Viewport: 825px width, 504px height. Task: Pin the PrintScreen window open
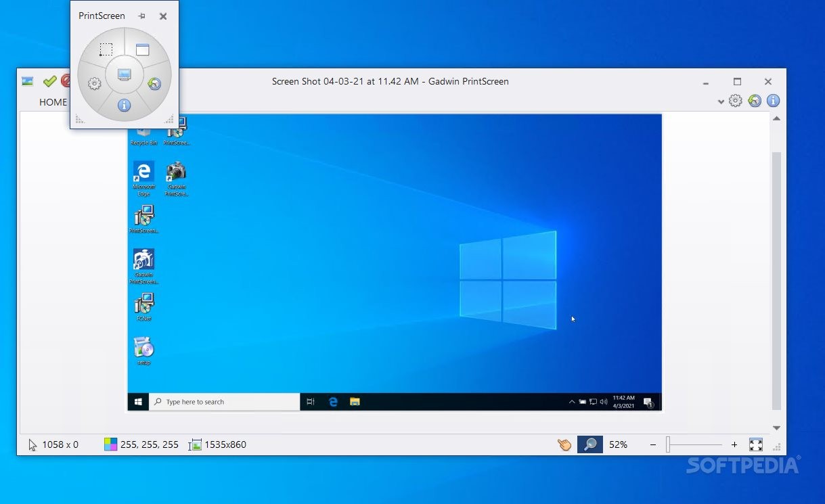point(141,16)
